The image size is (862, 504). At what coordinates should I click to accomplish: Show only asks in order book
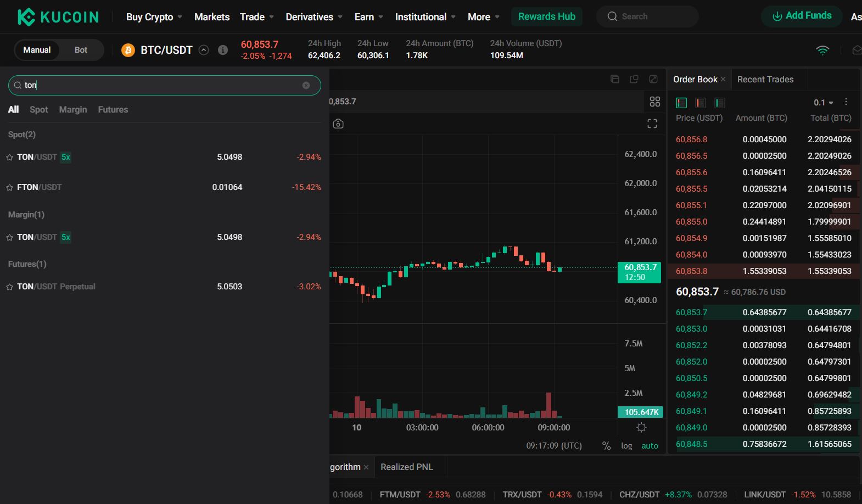pos(701,103)
